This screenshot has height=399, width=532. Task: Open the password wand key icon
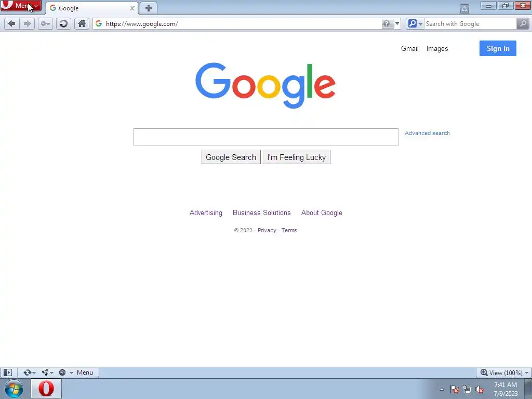click(45, 24)
